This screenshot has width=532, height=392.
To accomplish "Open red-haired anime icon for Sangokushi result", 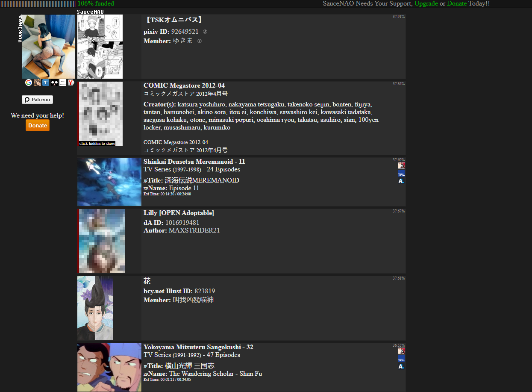I will pyautogui.click(x=401, y=351).
